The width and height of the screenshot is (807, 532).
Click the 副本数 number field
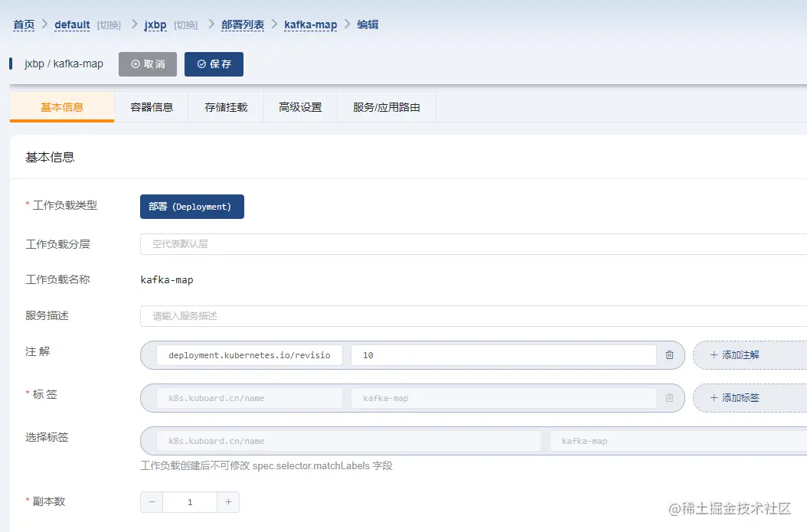[190, 502]
